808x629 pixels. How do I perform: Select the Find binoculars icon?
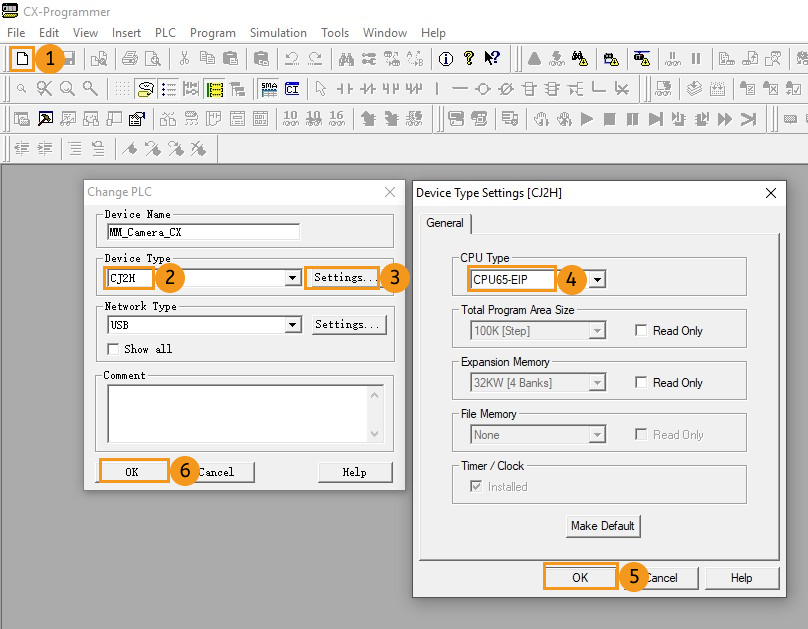347,57
